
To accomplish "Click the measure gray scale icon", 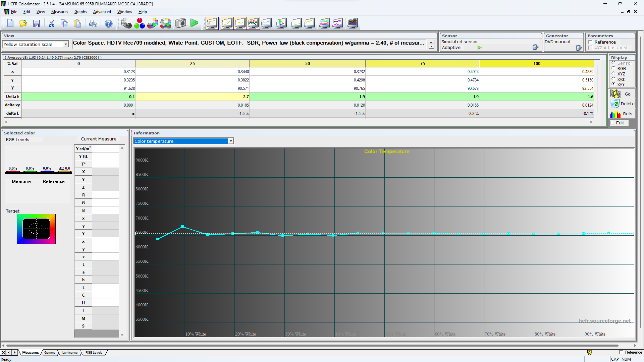I will click(126, 23).
